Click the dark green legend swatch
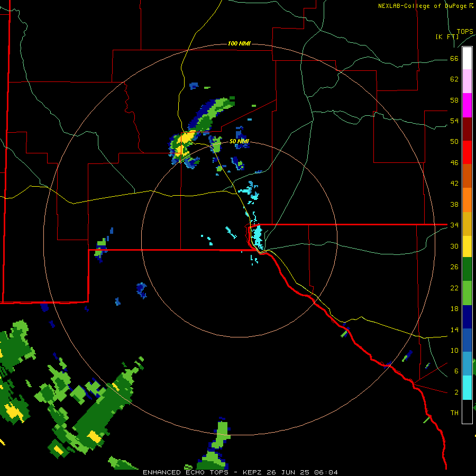 467,269
